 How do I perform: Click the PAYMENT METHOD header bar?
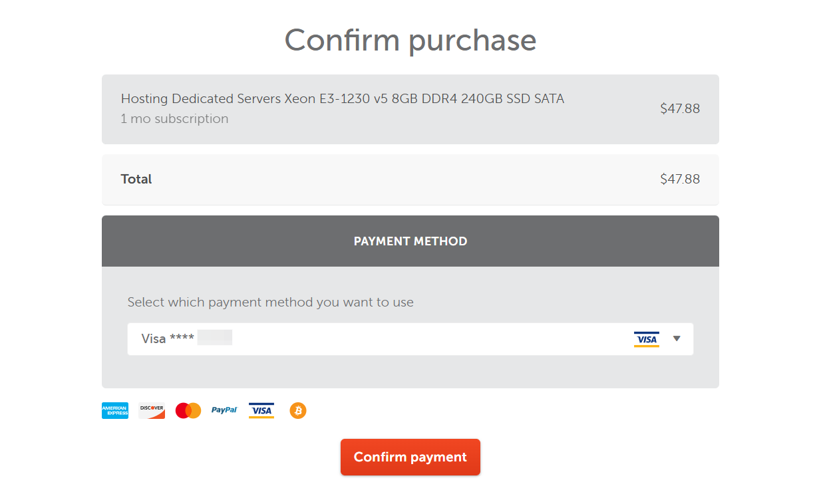coord(411,241)
